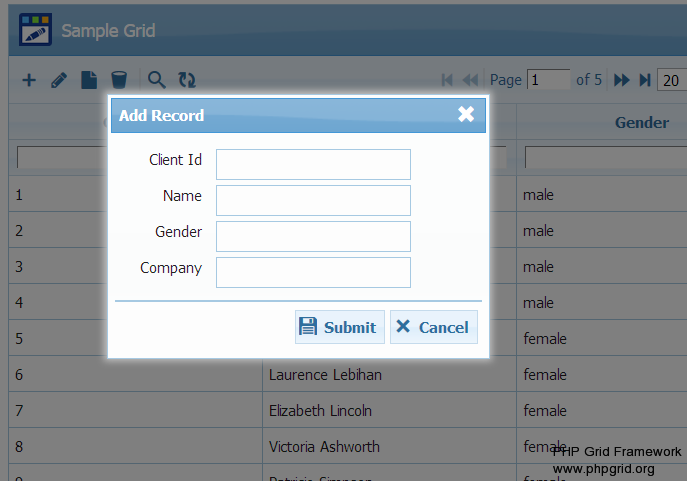The width and height of the screenshot is (687, 481).
Task: Click the refresh grid icon
Action: (187, 80)
